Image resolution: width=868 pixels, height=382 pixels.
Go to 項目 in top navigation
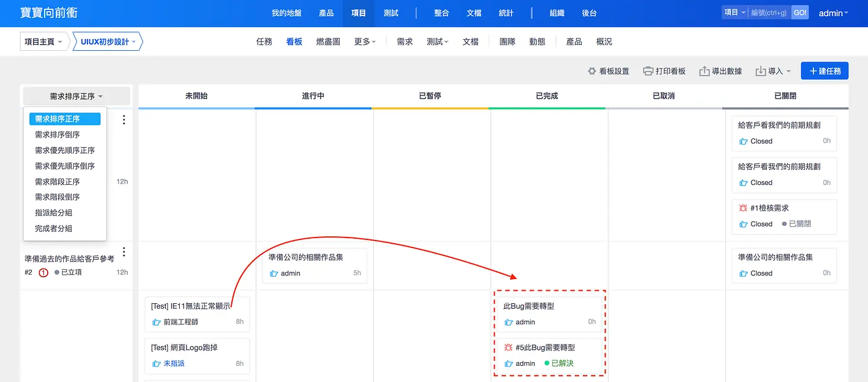tap(358, 13)
